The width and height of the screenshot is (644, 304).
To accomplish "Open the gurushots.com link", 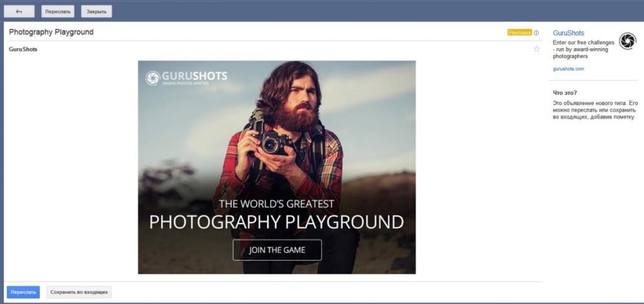I will click(569, 69).
